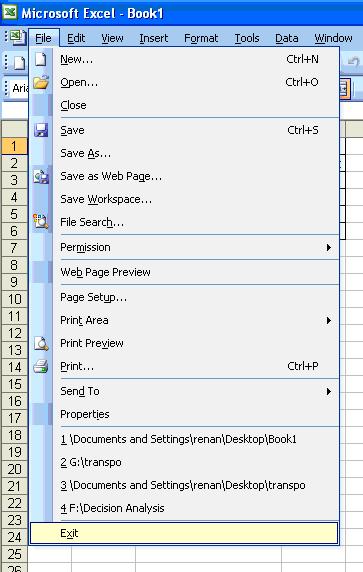The width and height of the screenshot is (363, 572).
Task: Open recent file 1 Desktop\Book1
Action: point(185,439)
